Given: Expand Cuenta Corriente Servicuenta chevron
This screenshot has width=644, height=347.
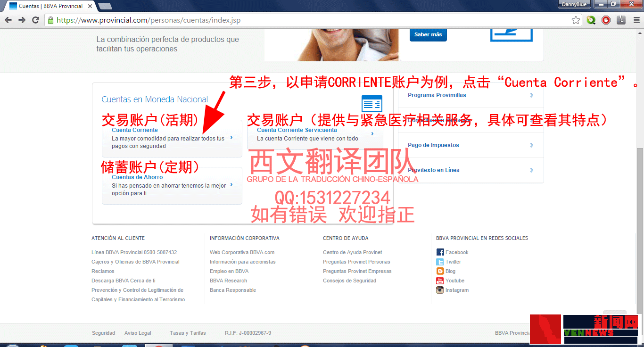Looking at the screenshot, I should point(372,134).
